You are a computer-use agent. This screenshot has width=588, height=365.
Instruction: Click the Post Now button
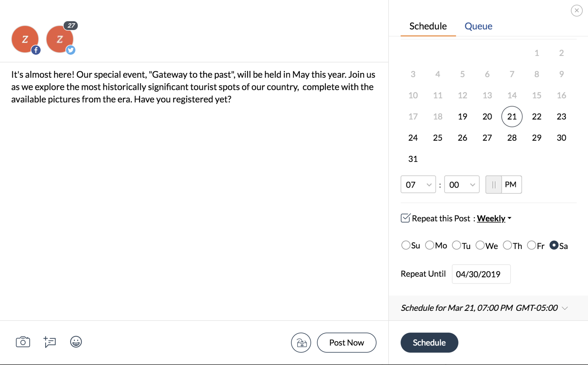pyautogui.click(x=346, y=343)
